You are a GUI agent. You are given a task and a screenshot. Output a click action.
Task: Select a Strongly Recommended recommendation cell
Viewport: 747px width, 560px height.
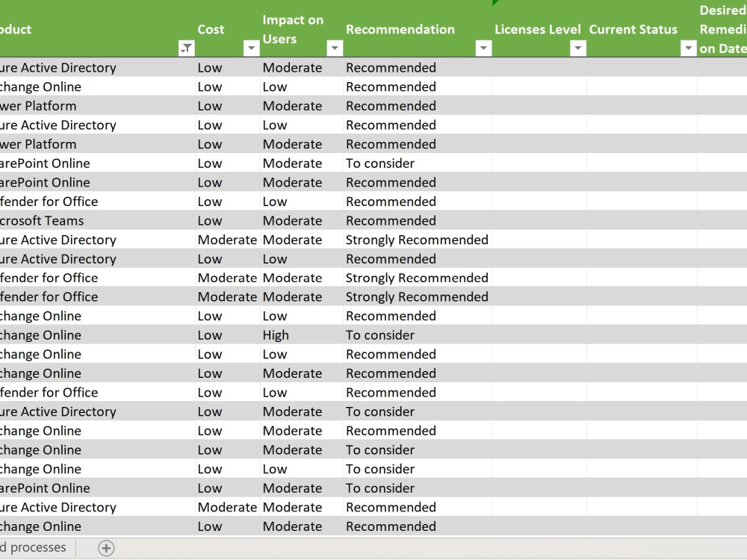coord(417,240)
